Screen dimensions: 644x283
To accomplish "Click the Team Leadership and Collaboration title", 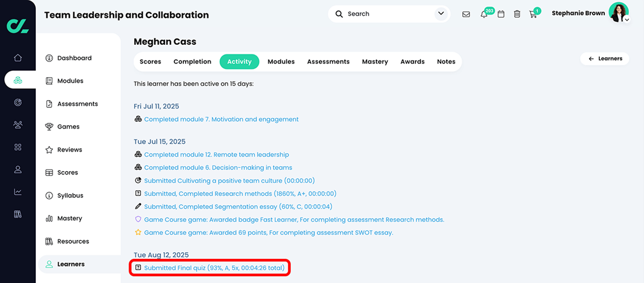I will click(x=126, y=15).
